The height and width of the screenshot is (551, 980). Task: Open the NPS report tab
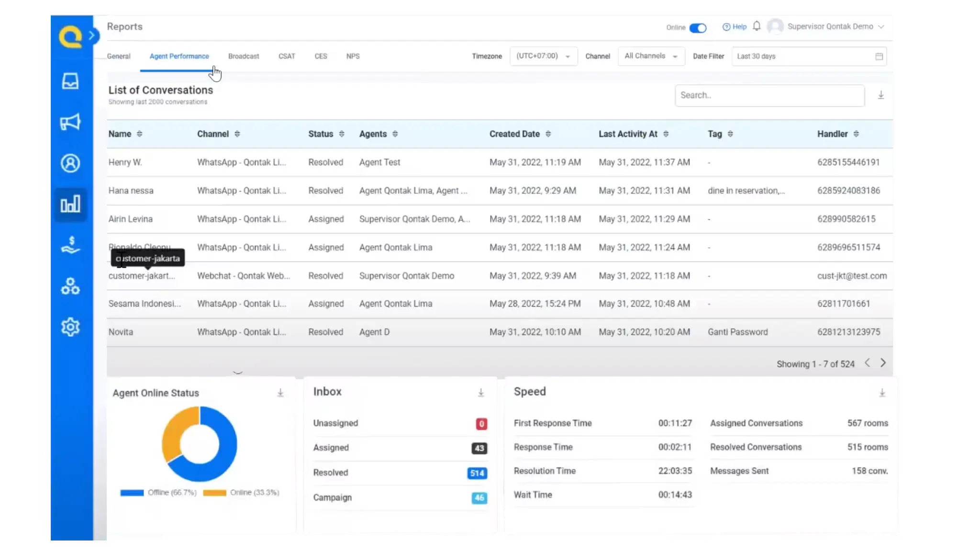pyautogui.click(x=353, y=56)
